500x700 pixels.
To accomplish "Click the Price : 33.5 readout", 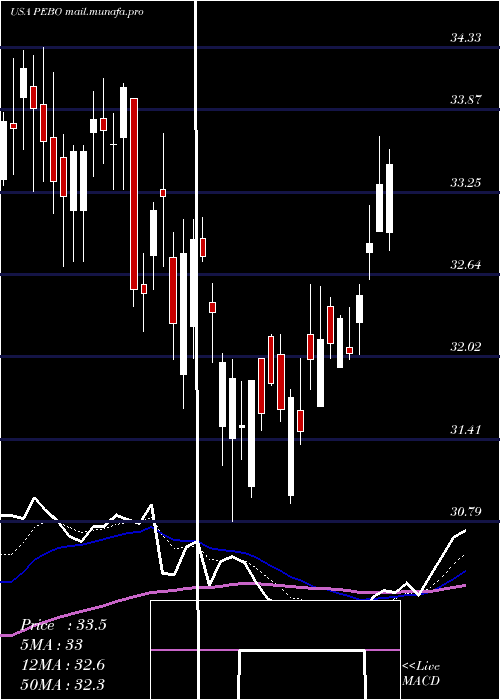I will 64,625.
